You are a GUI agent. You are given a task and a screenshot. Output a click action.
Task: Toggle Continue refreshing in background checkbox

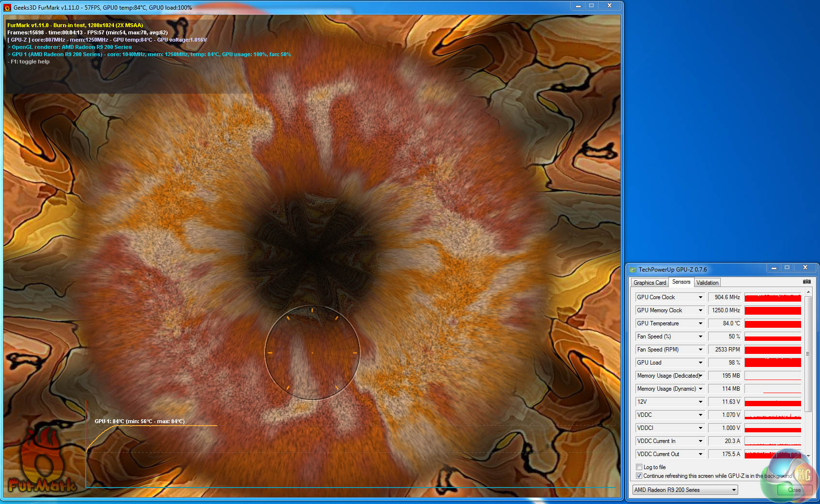point(639,476)
